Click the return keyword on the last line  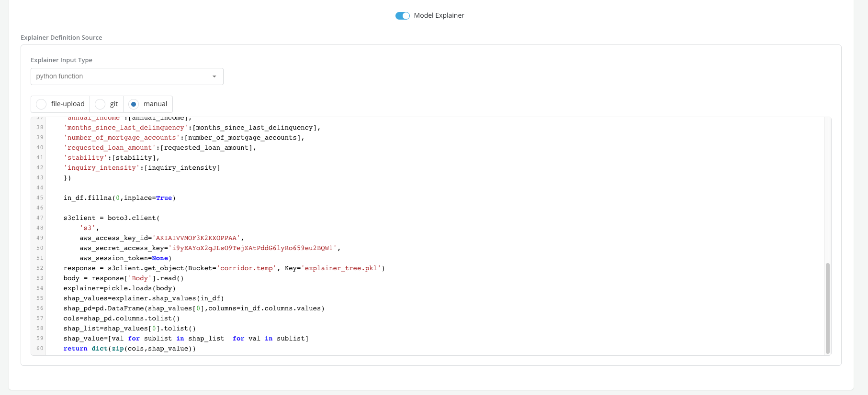(75, 349)
